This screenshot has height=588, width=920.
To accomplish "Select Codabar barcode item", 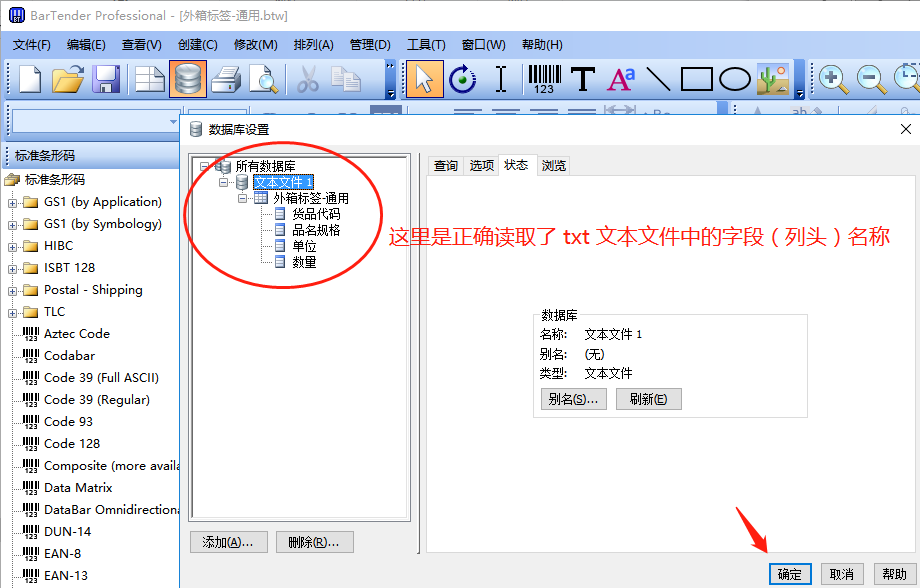I will pos(69,356).
